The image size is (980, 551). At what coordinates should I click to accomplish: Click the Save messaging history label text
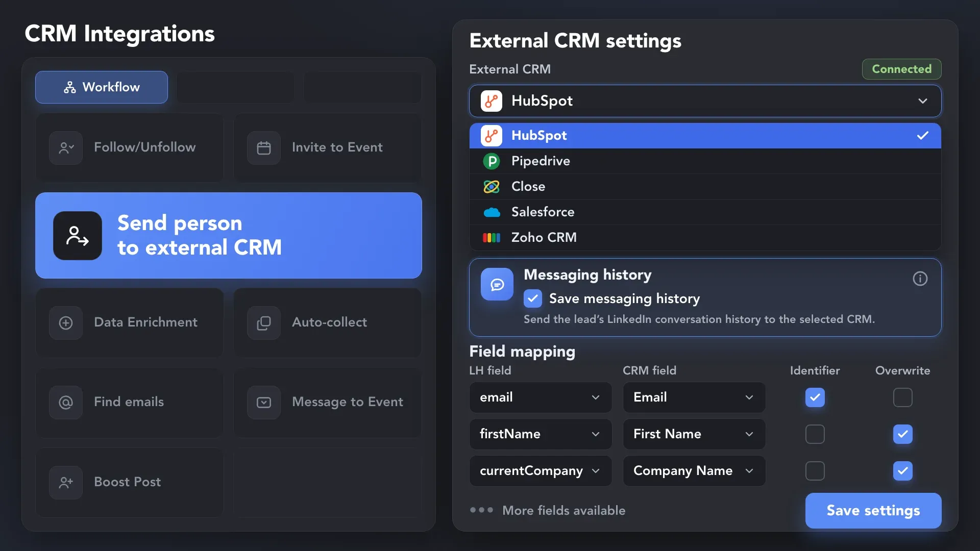pyautogui.click(x=624, y=299)
